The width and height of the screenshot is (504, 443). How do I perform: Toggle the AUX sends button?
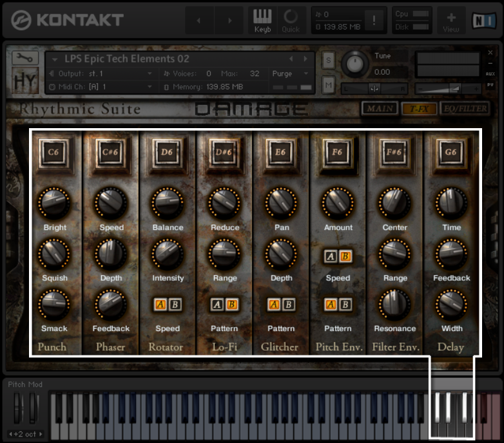[x=490, y=74]
